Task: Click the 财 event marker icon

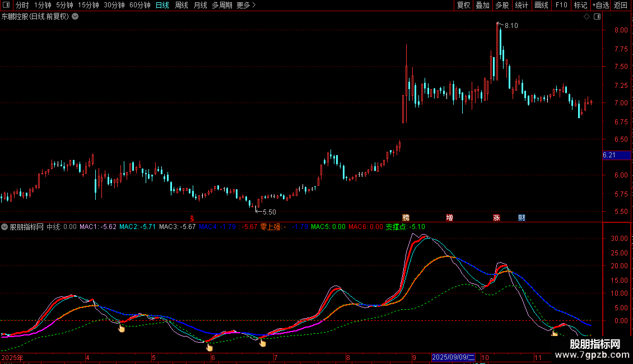Action: pos(521,217)
